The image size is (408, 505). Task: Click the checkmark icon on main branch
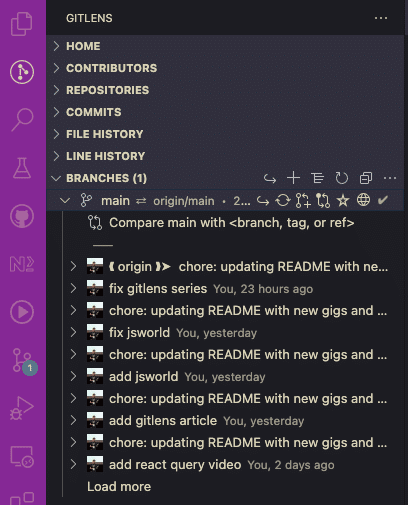coord(383,200)
